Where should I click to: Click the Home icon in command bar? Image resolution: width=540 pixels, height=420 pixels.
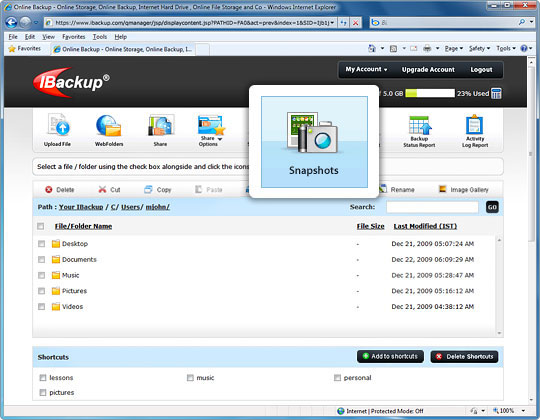[372, 49]
